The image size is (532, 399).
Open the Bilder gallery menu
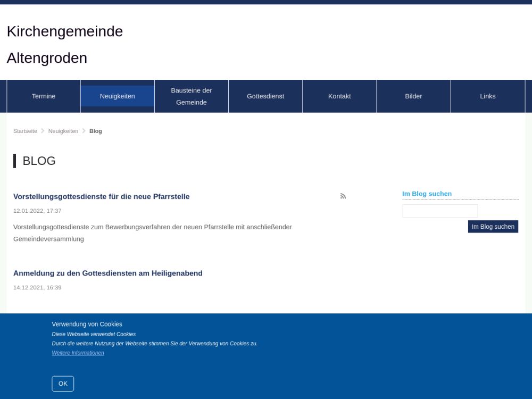tap(413, 96)
